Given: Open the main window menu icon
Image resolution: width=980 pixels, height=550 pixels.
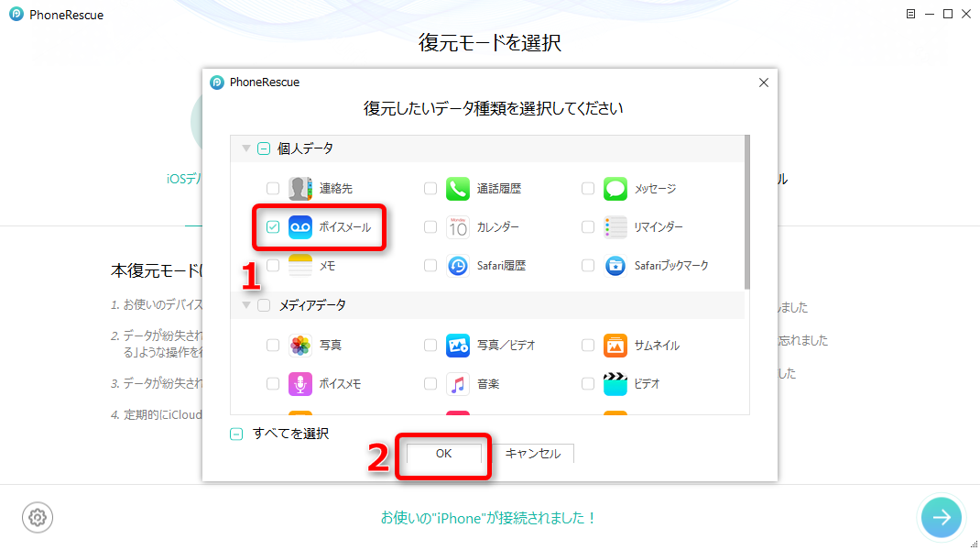Looking at the screenshot, I should coord(910,14).
